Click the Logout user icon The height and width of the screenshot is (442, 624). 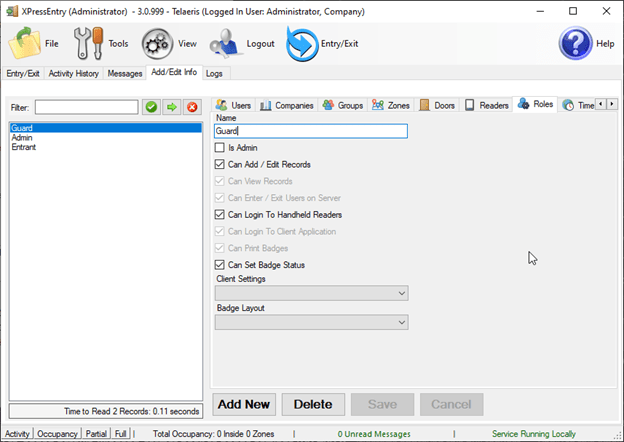pos(226,45)
